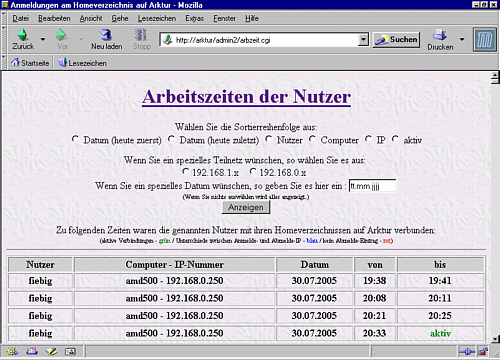Open the Hilfe menu
The image size is (500, 360).
pos(252,18)
